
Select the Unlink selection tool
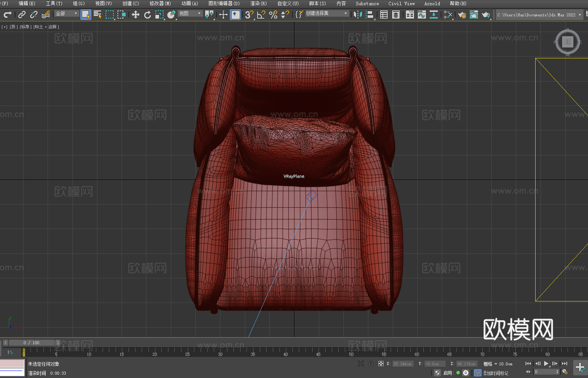coord(34,14)
